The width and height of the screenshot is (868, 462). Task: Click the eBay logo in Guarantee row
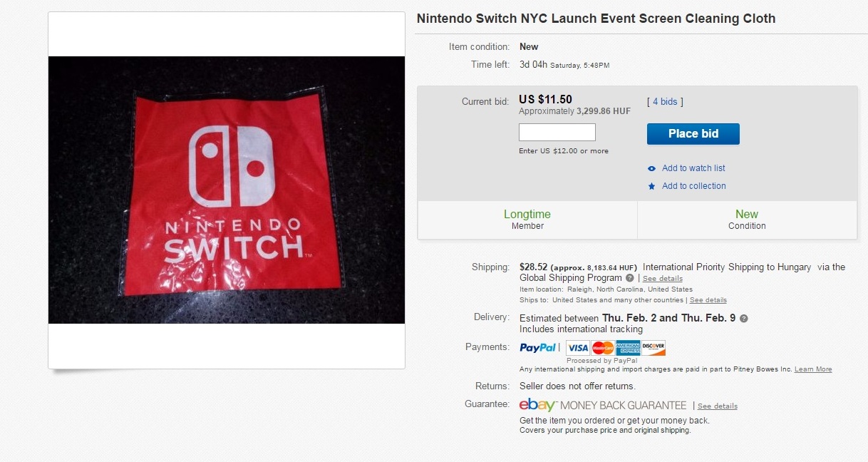click(x=537, y=405)
